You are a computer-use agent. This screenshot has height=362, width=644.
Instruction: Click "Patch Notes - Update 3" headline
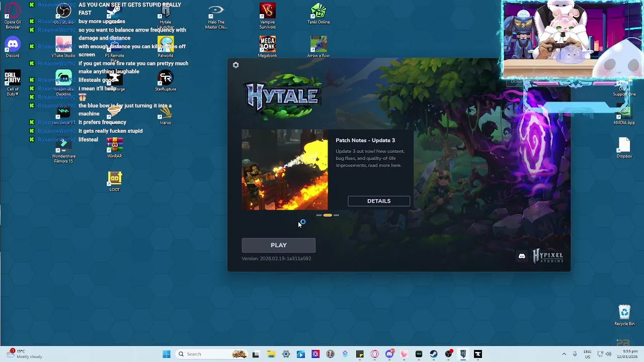tap(365, 140)
